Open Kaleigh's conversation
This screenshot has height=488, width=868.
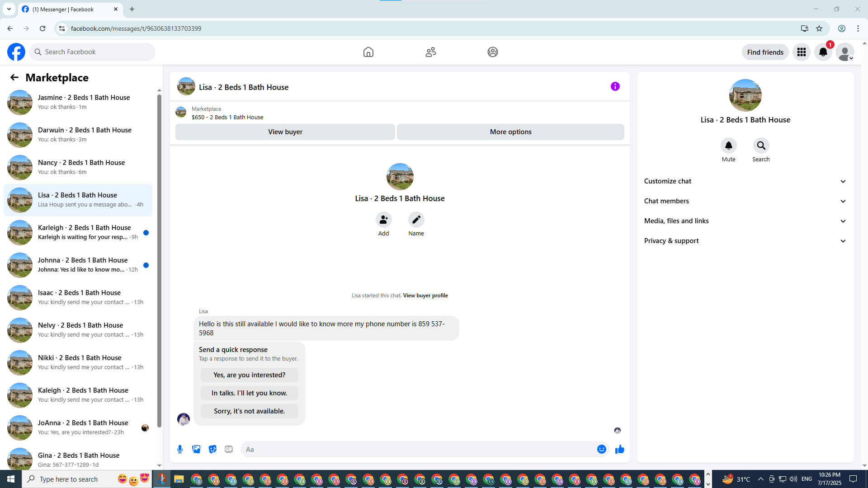point(78,395)
